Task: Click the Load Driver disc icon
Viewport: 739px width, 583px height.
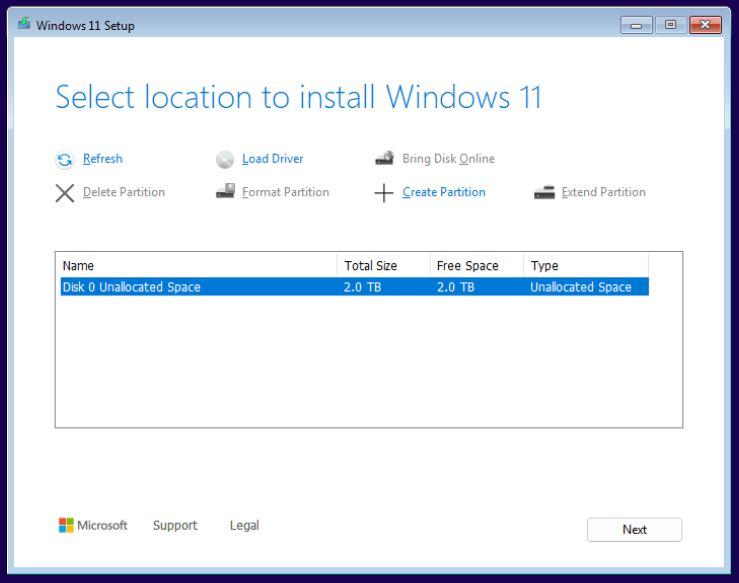Action: pyautogui.click(x=225, y=160)
